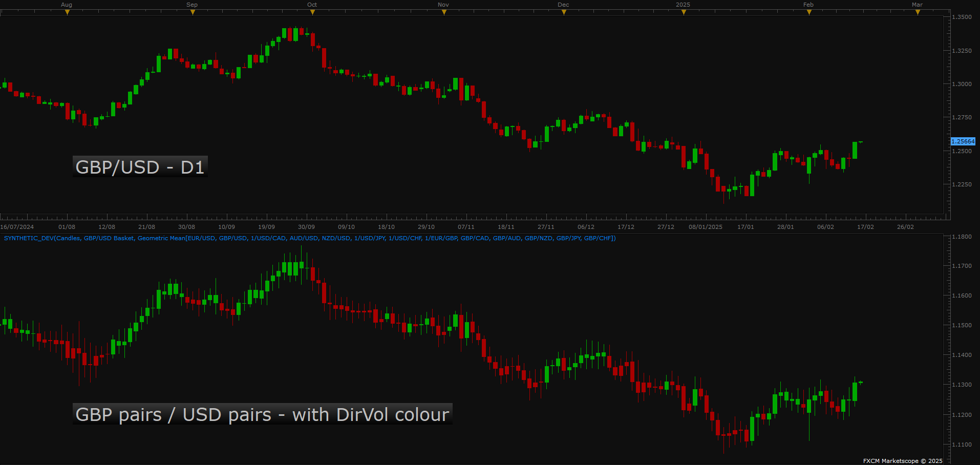Click the 1.1200 value on lower scale
The height and width of the screenshot is (465, 980).
[962, 415]
